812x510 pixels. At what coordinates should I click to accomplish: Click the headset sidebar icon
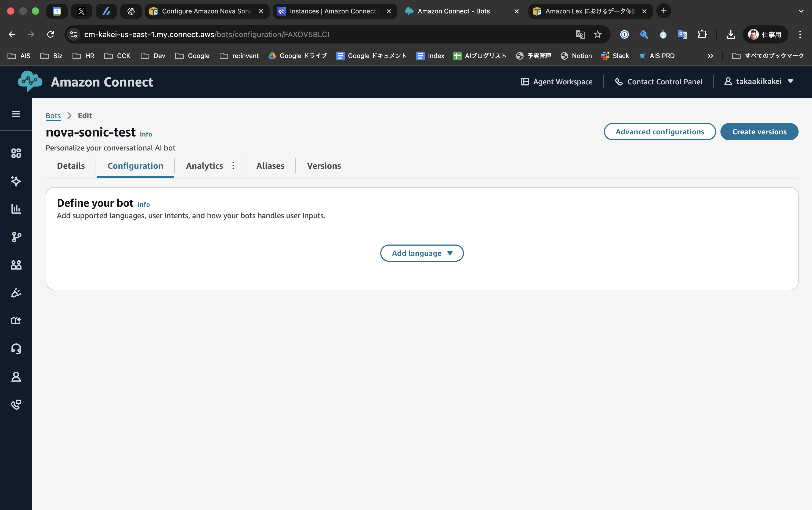(x=16, y=349)
